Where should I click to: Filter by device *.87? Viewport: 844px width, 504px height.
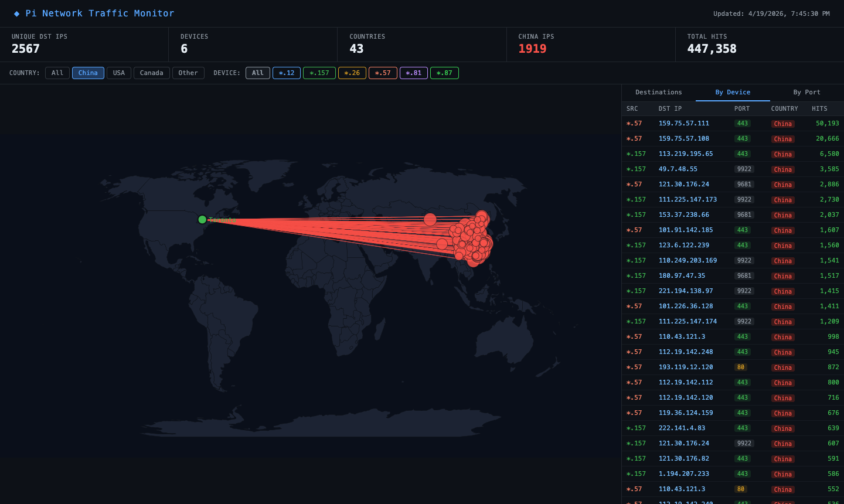[x=444, y=73]
